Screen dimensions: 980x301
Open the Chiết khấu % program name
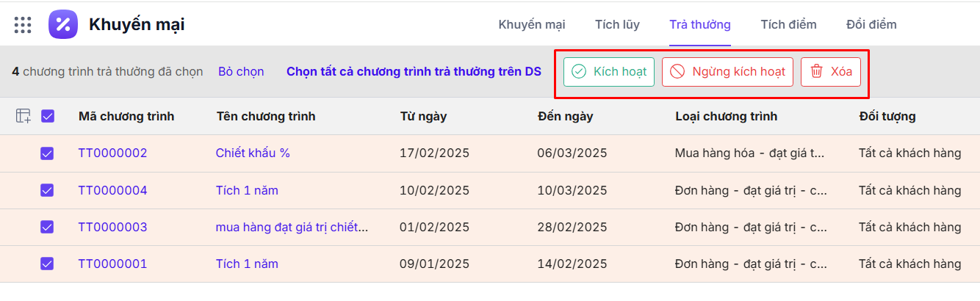253,153
